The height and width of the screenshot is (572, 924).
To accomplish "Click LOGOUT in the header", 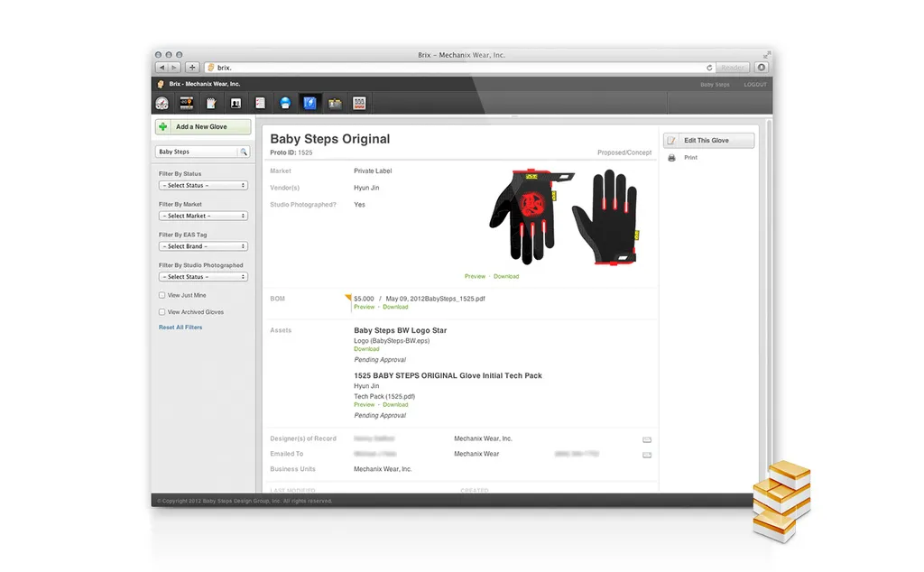I will click(x=755, y=85).
